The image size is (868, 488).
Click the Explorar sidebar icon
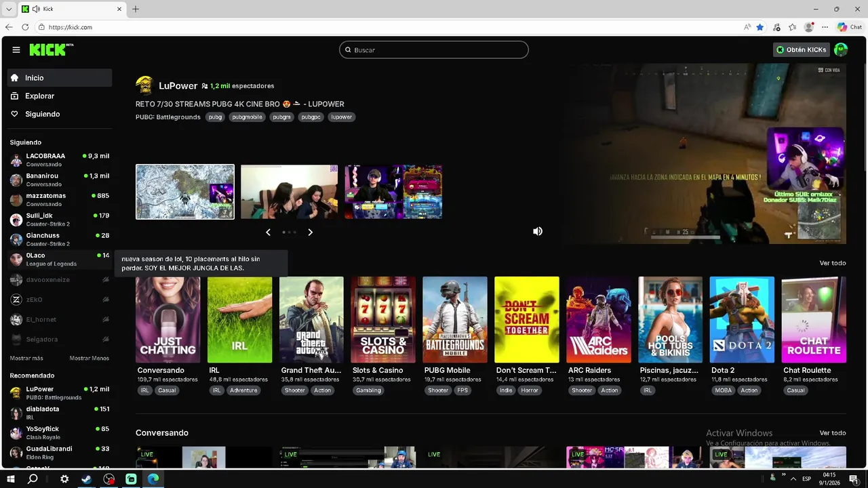[x=14, y=96]
